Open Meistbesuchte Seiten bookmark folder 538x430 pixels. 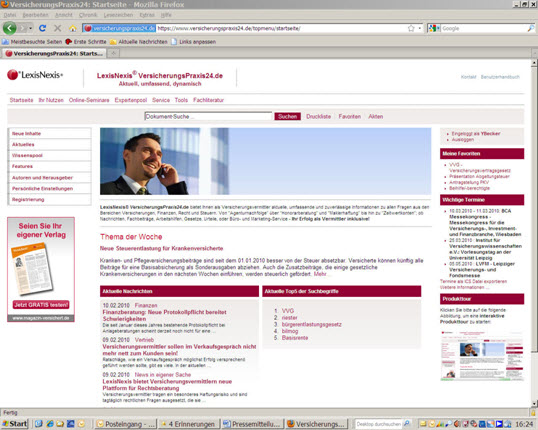pyautogui.click(x=32, y=42)
